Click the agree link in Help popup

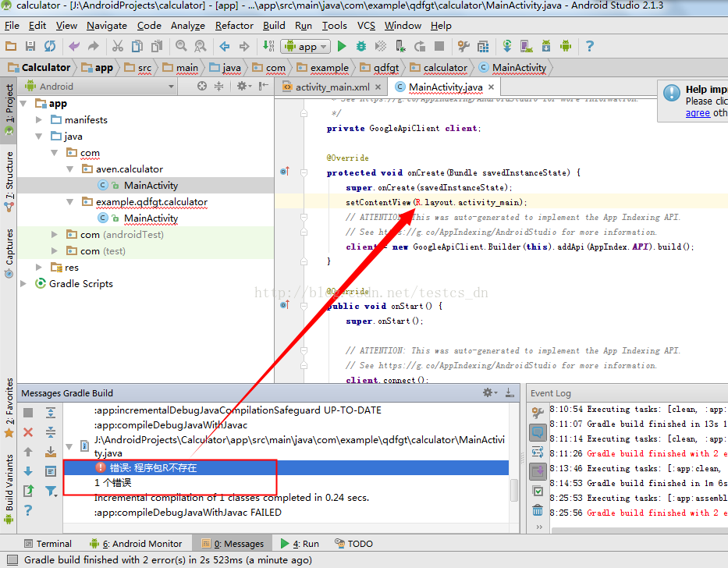point(698,113)
